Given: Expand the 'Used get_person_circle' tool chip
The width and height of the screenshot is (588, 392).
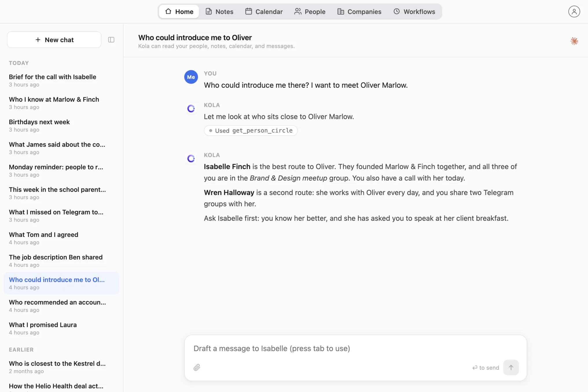Looking at the screenshot, I should click(x=251, y=130).
